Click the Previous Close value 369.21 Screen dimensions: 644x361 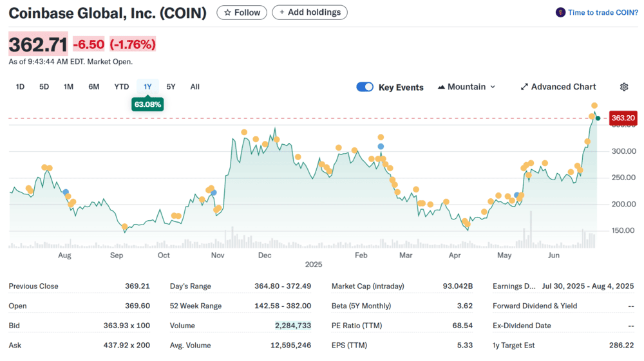coord(137,286)
